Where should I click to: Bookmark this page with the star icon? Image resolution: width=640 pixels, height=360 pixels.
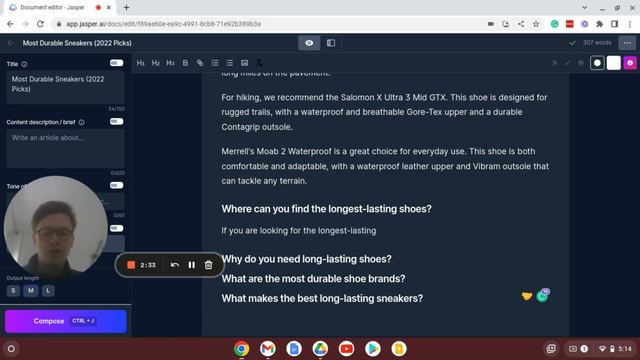536,24
